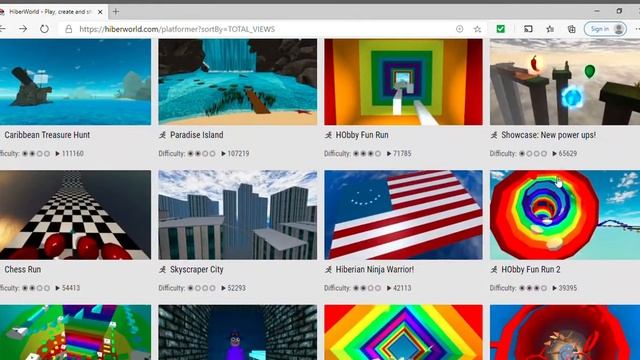
Task: Open the Chess Run checkerboard thumbnail
Action: pyautogui.click(x=76, y=215)
